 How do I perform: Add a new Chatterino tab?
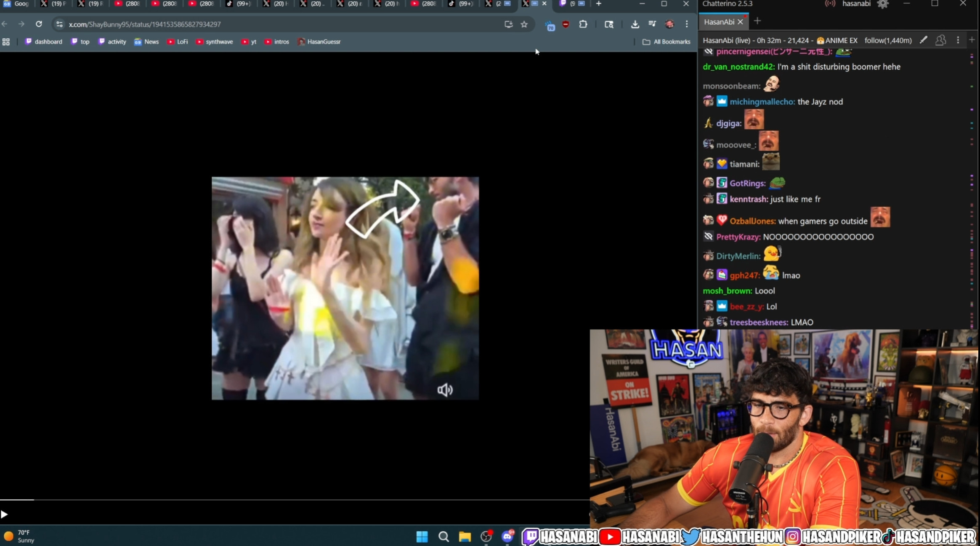pyautogui.click(x=757, y=21)
